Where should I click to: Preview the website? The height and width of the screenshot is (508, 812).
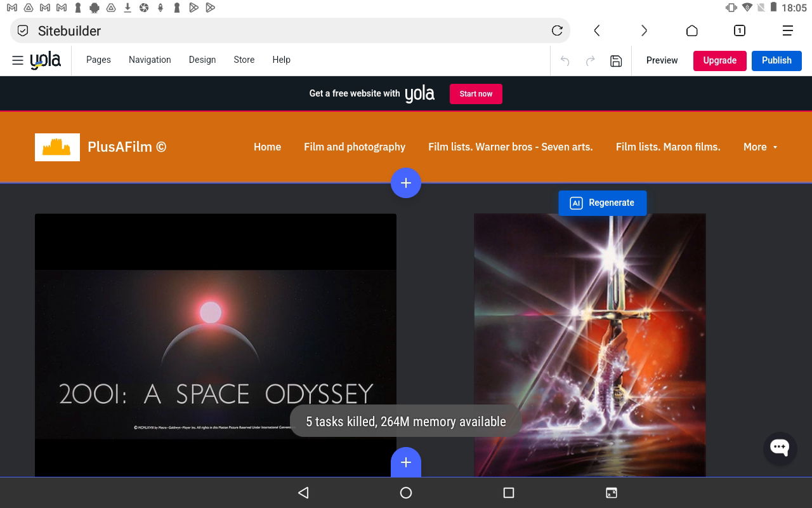click(x=662, y=60)
